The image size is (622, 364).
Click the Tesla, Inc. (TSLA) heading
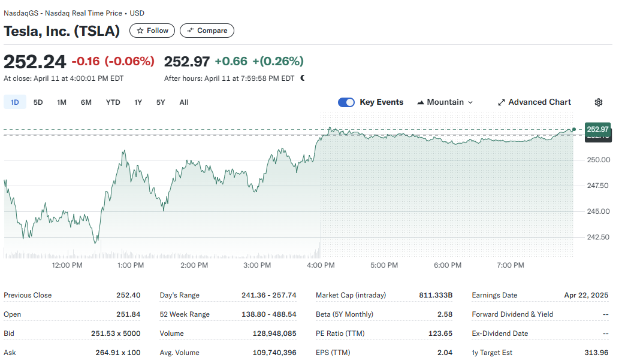(x=62, y=31)
